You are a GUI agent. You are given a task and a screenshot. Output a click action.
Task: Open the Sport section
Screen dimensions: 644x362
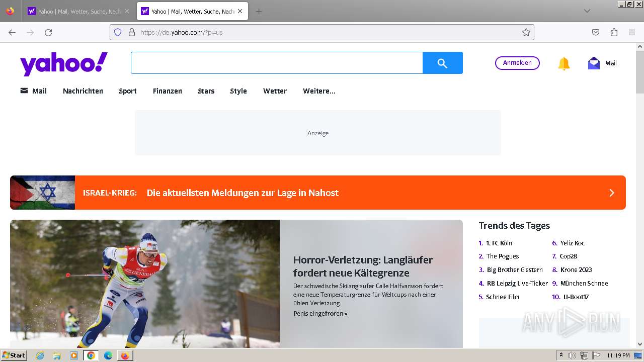coord(128,91)
